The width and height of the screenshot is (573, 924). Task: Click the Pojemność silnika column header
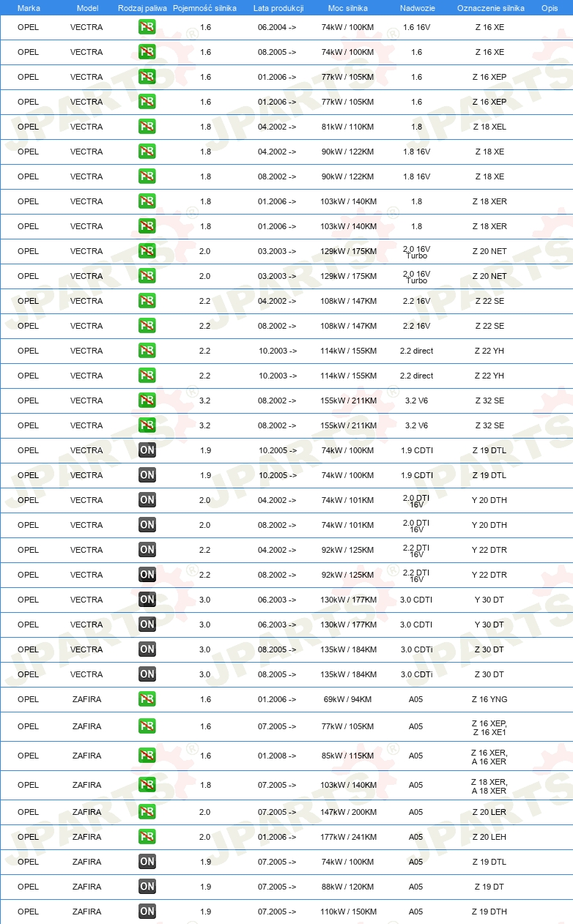[x=205, y=8]
